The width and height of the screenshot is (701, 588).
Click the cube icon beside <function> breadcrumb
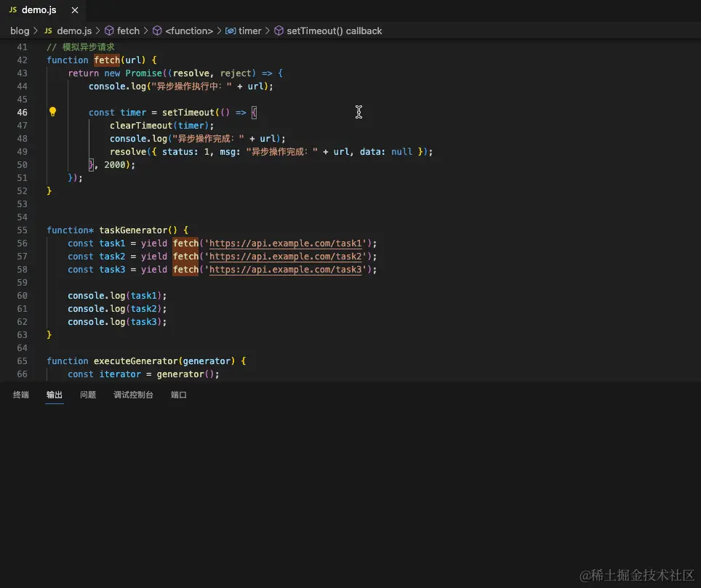point(157,31)
